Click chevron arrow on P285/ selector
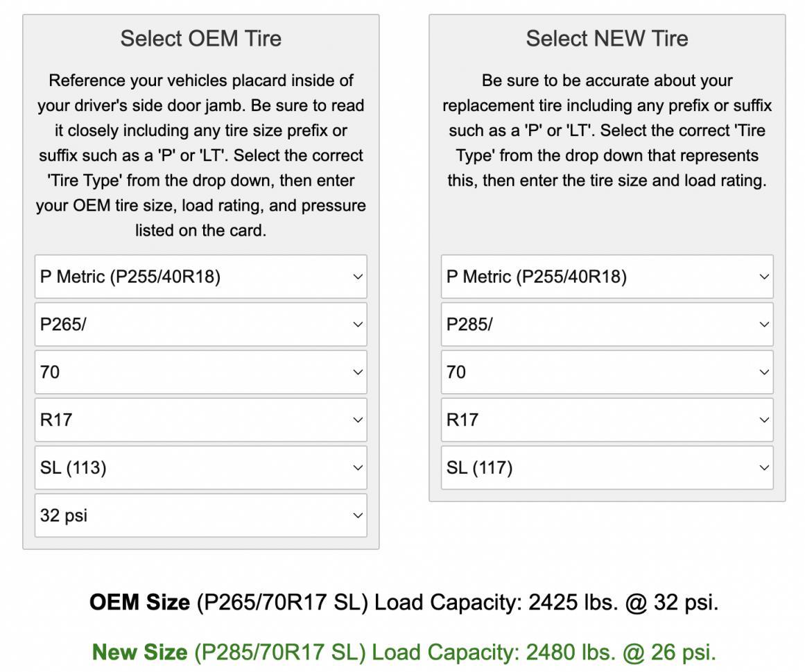805x672 pixels. pos(764,325)
